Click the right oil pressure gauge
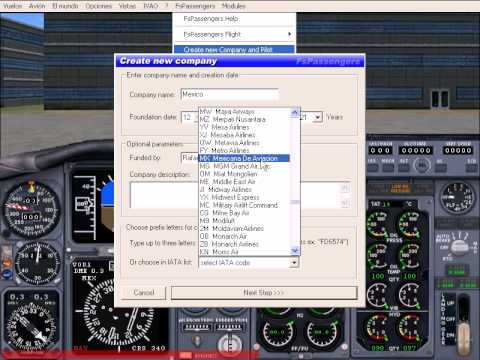 click(409, 224)
